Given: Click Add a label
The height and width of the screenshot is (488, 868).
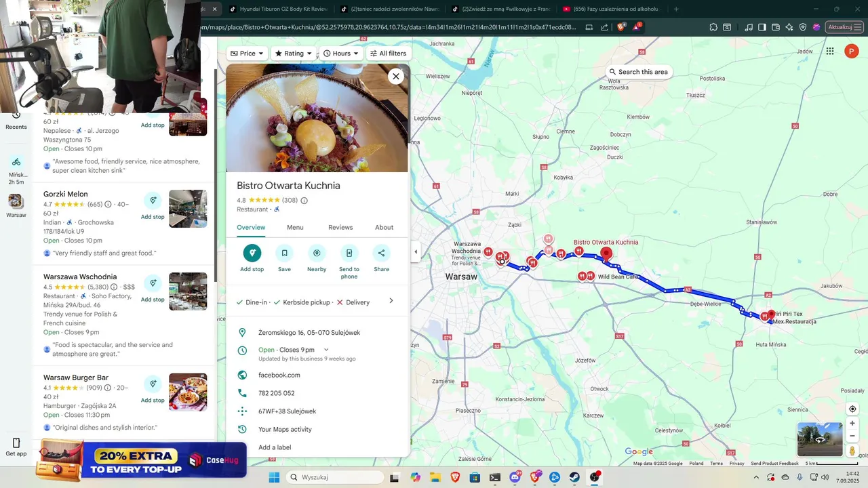Looking at the screenshot, I should click(x=275, y=447).
